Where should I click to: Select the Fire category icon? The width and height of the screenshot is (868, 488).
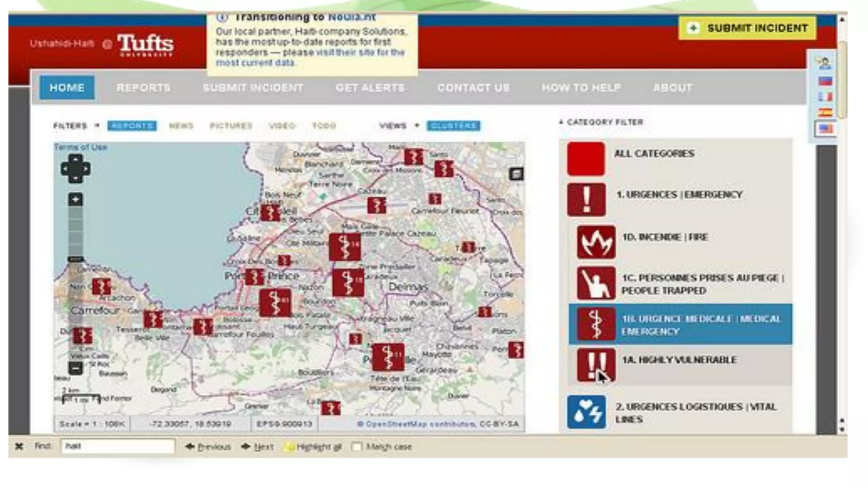pos(595,242)
